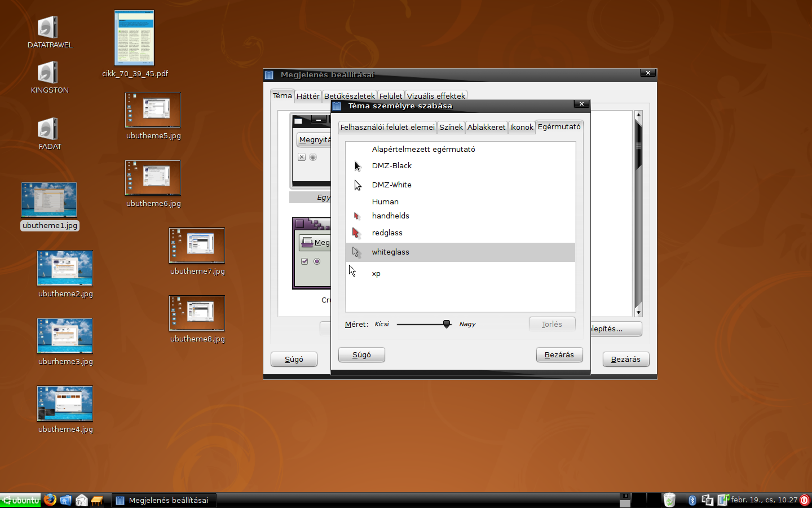The width and height of the screenshot is (812, 508).
Task: Select Alapértelmezett egérmutató entry
Action: 460,149
